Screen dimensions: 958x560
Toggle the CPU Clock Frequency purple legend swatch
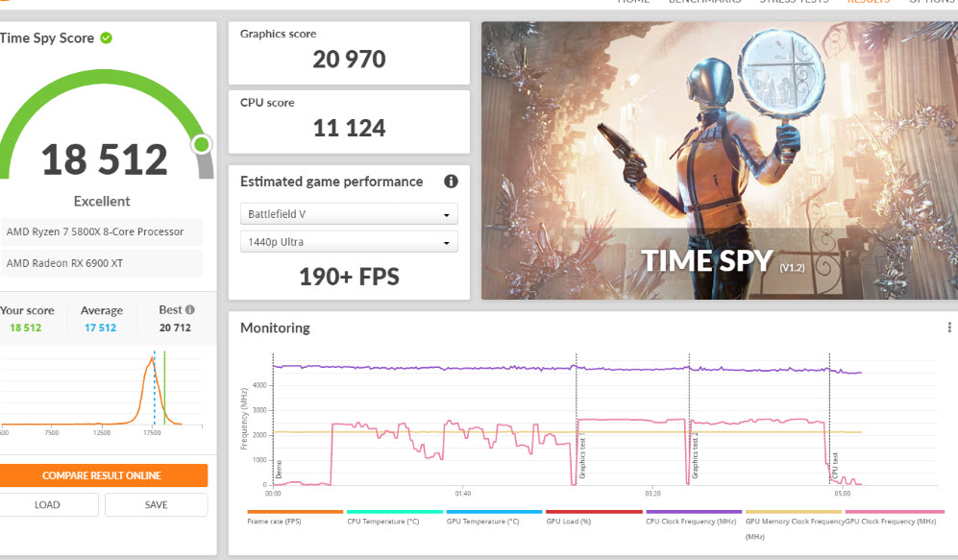point(694,512)
